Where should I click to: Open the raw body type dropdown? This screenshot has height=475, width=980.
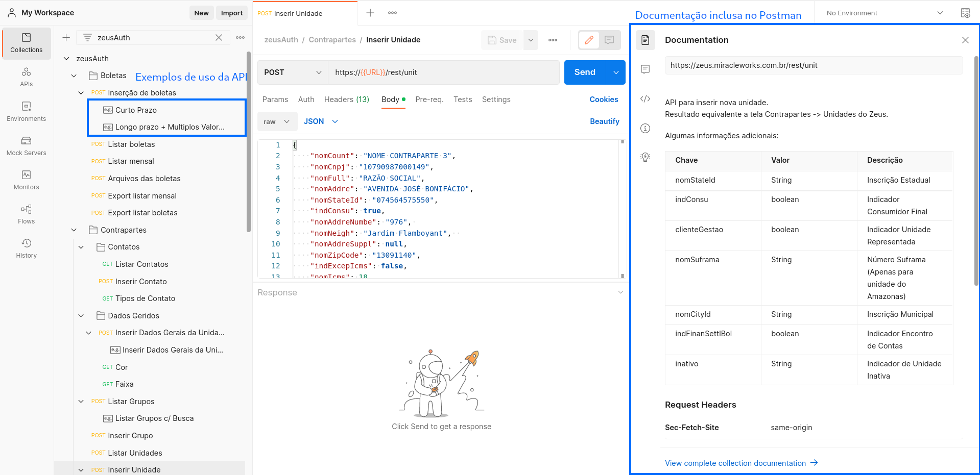277,121
